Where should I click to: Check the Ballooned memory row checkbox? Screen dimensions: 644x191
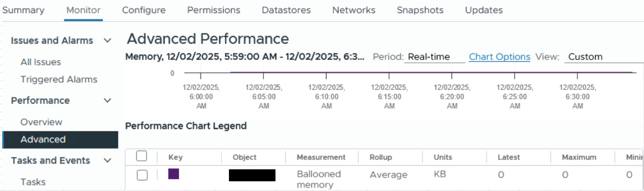142,175
